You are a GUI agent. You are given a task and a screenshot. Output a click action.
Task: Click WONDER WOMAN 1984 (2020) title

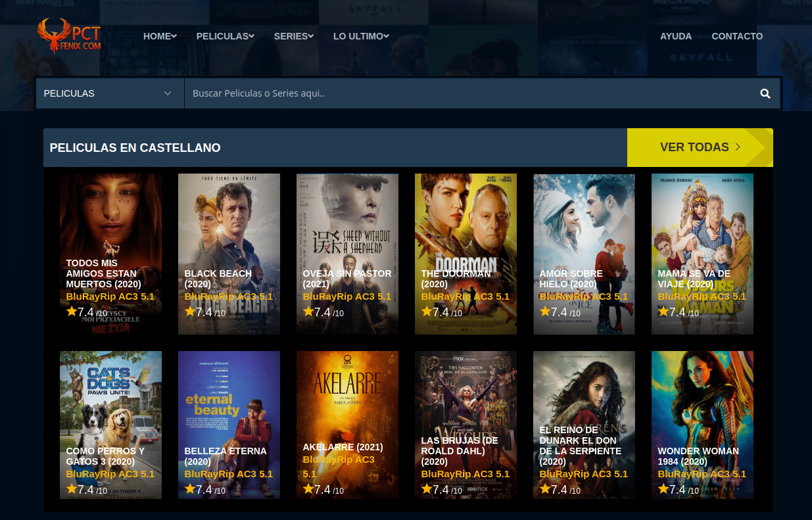pos(698,456)
